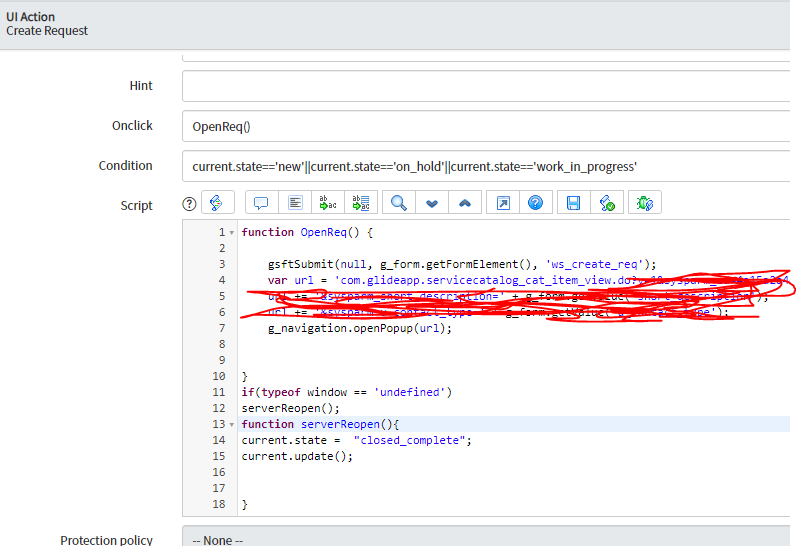Click the Condition field label

(125, 165)
